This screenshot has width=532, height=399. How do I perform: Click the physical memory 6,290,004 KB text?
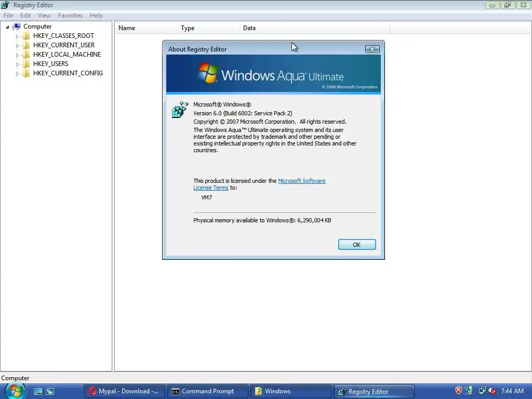[x=262, y=220]
